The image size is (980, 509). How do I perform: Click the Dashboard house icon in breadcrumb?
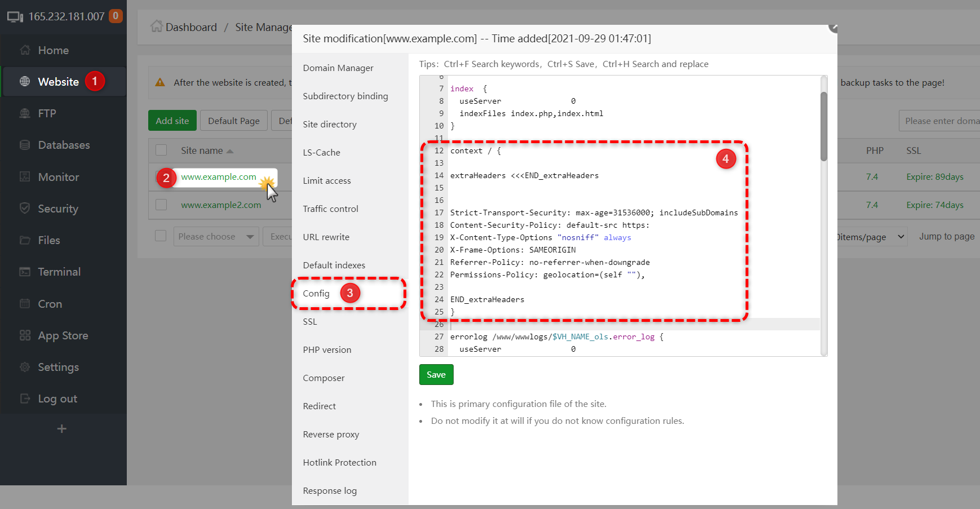[157, 26]
